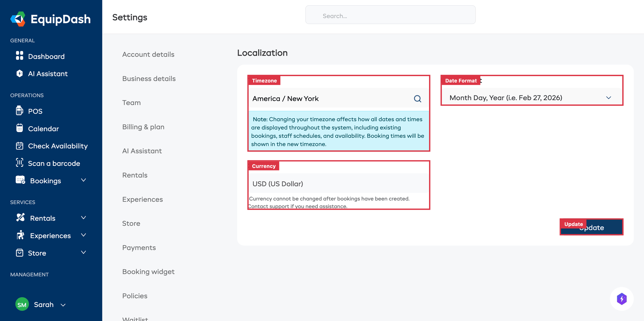The height and width of the screenshot is (321, 644).
Task: Open Business details settings
Action: point(149,79)
